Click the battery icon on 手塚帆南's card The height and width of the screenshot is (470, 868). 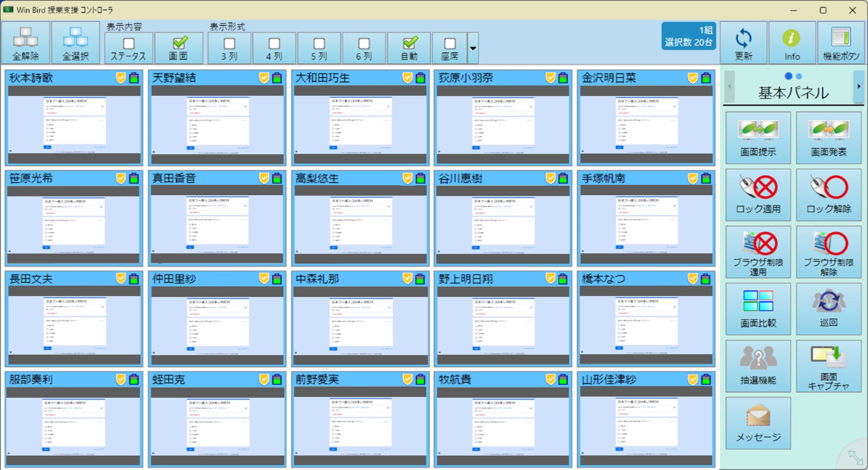tap(705, 179)
